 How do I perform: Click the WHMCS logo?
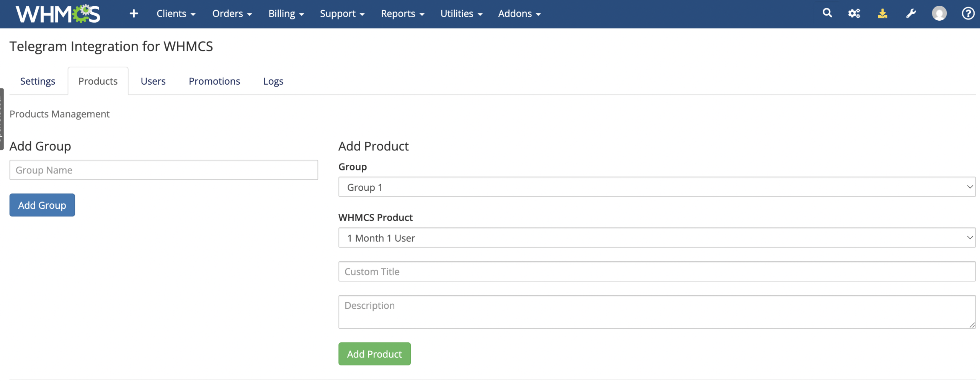point(58,14)
